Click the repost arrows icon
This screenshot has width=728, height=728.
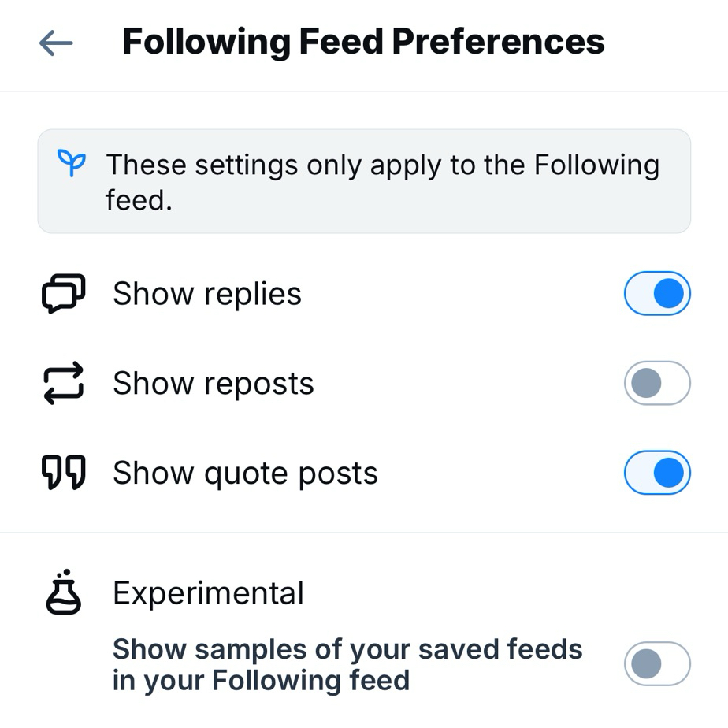click(63, 384)
